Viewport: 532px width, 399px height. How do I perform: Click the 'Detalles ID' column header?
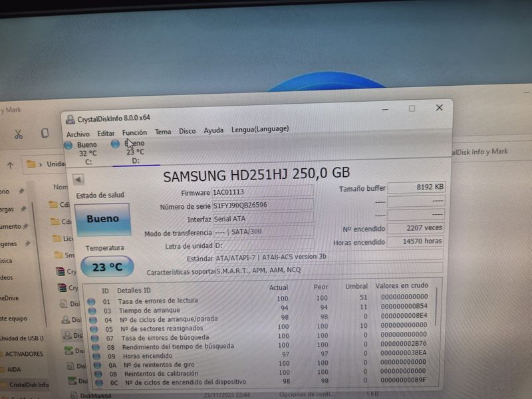coord(134,291)
